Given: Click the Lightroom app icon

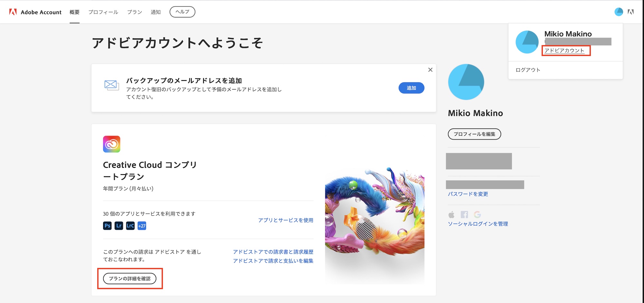Looking at the screenshot, I should coord(119,226).
